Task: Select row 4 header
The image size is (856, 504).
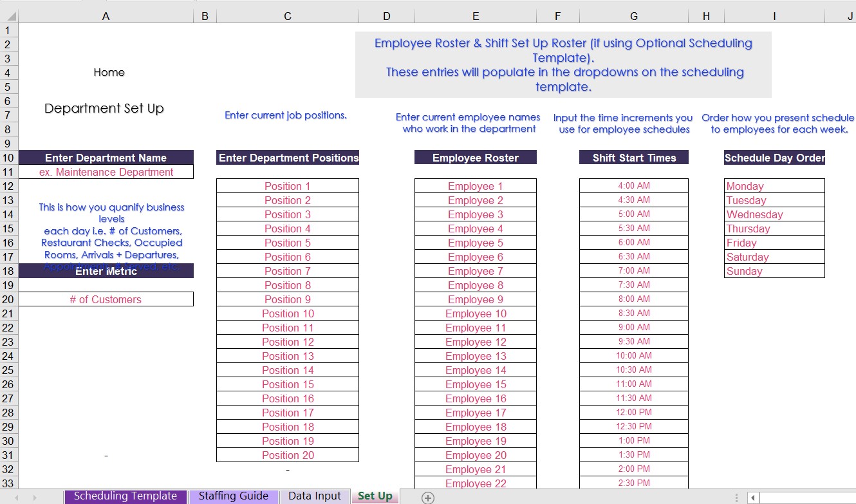Action: pos(9,73)
